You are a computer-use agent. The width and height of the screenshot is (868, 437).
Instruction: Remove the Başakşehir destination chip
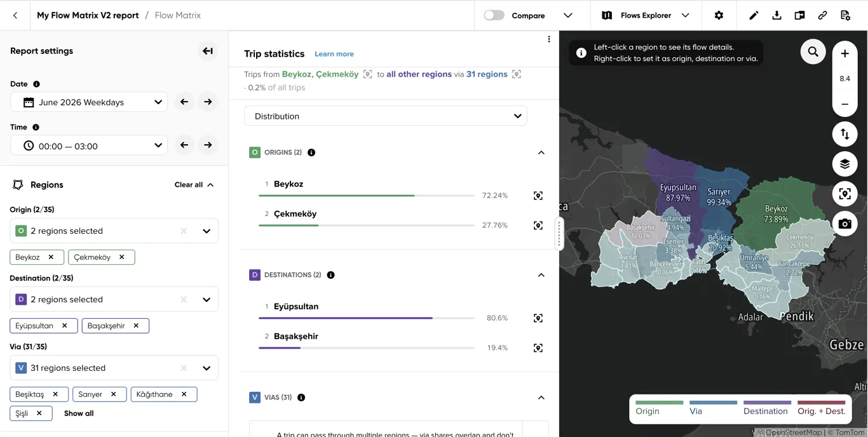[136, 326]
